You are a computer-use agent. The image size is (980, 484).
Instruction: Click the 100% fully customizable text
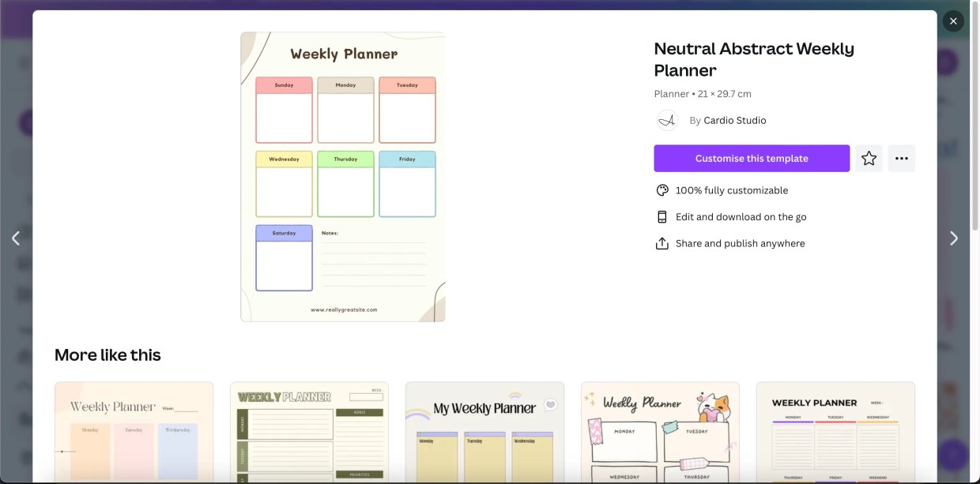tap(732, 190)
